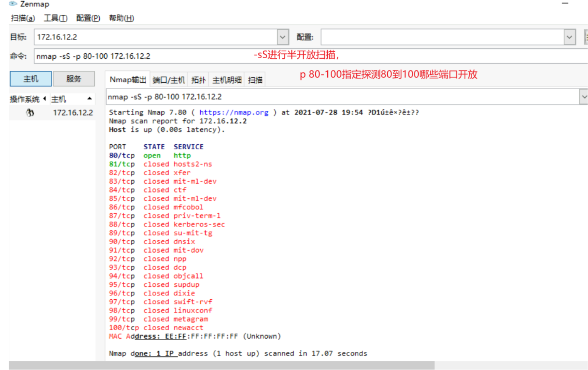The width and height of the screenshot is (588, 370).
Task: Select the 主机 hosts button
Action: pyautogui.click(x=31, y=79)
